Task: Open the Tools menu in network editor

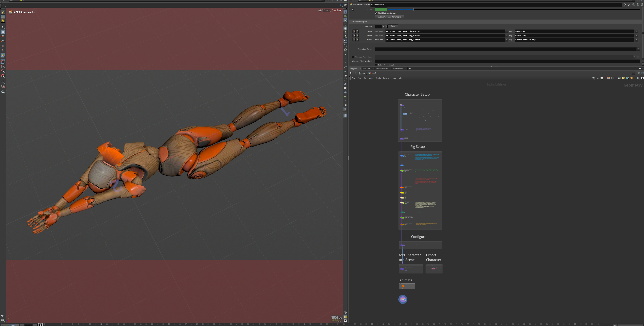Action: 378,78
